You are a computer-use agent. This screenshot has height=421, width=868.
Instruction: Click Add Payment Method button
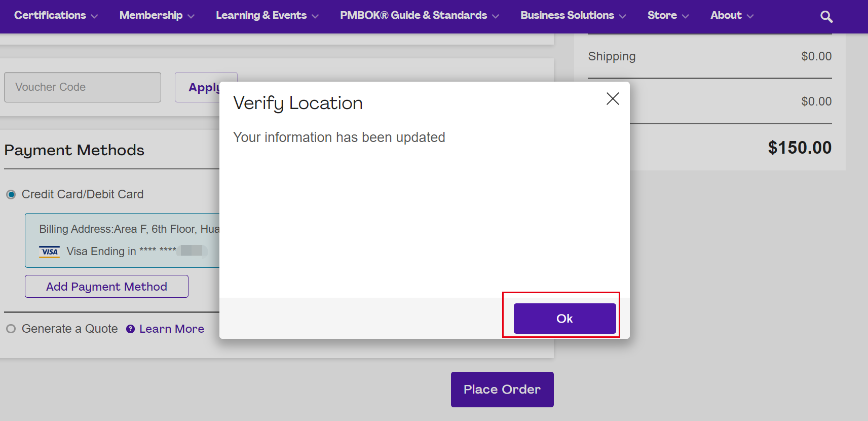[x=106, y=287]
